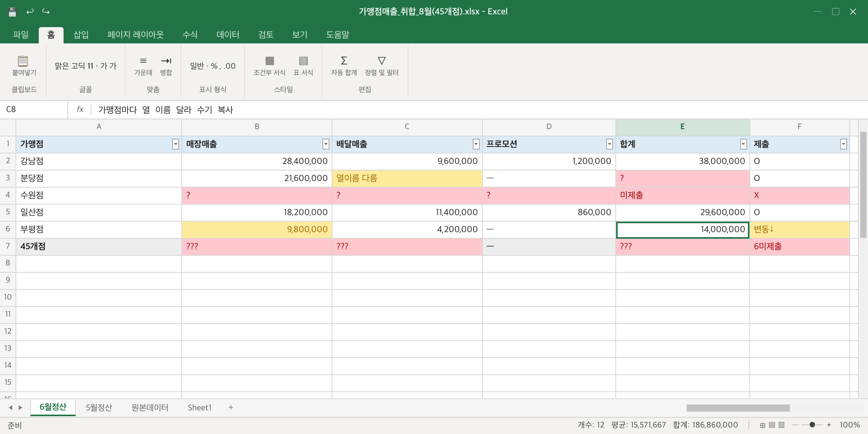The height and width of the screenshot is (434, 868).
Task: Click the vertical scrollbar thumb
Action: 863,185
